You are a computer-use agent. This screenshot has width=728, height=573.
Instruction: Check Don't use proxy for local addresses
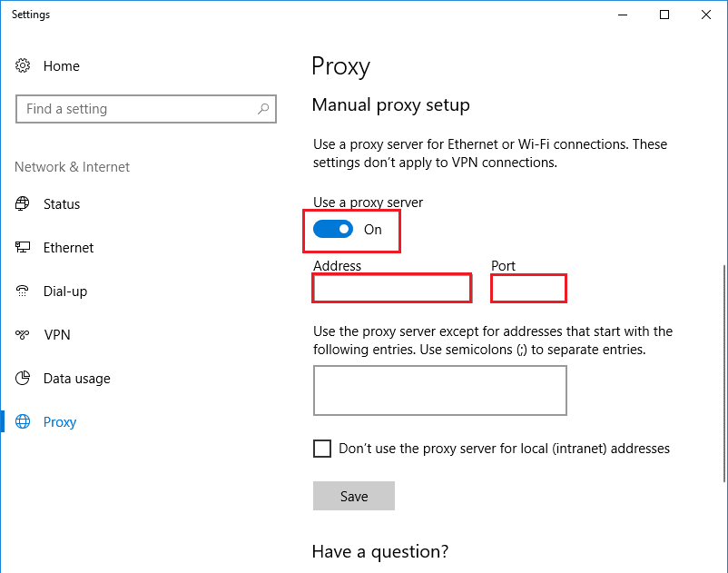322,449
